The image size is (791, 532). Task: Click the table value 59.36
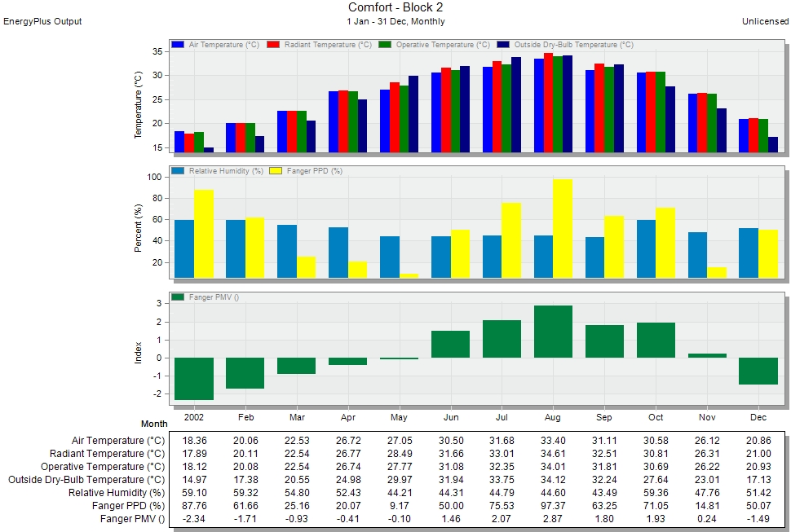(656, 493)
